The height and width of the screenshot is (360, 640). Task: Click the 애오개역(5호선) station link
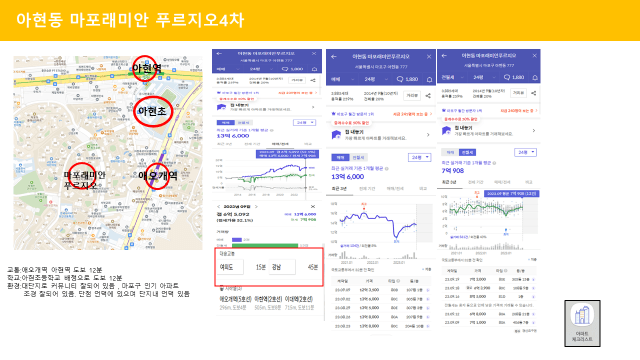pos(236,299)
